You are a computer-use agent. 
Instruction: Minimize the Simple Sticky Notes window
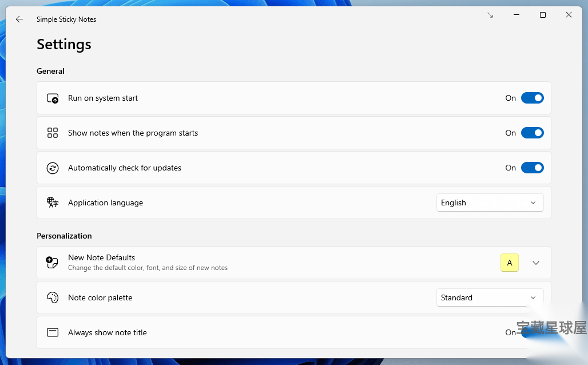pos(517,15)
